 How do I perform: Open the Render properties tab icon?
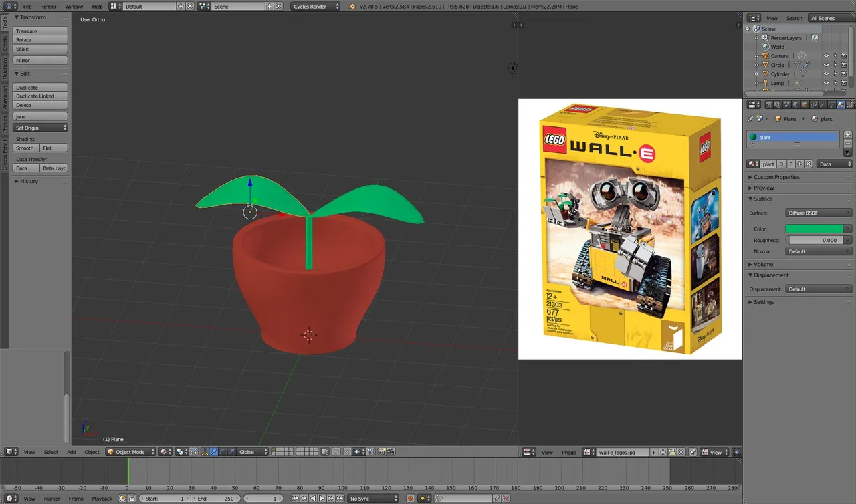pyautogui.click(x=769, y=104)
